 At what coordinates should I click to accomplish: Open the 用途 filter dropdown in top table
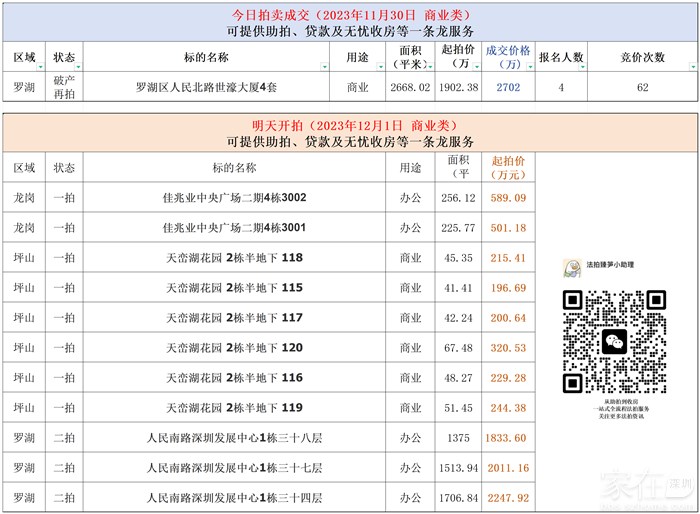point(381,67)
